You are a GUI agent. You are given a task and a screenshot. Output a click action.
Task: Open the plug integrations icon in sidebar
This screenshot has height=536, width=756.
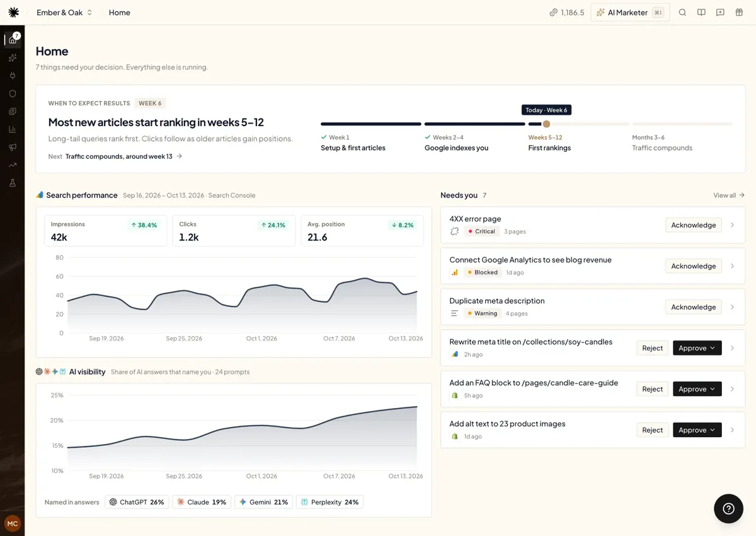click(13, 76)
